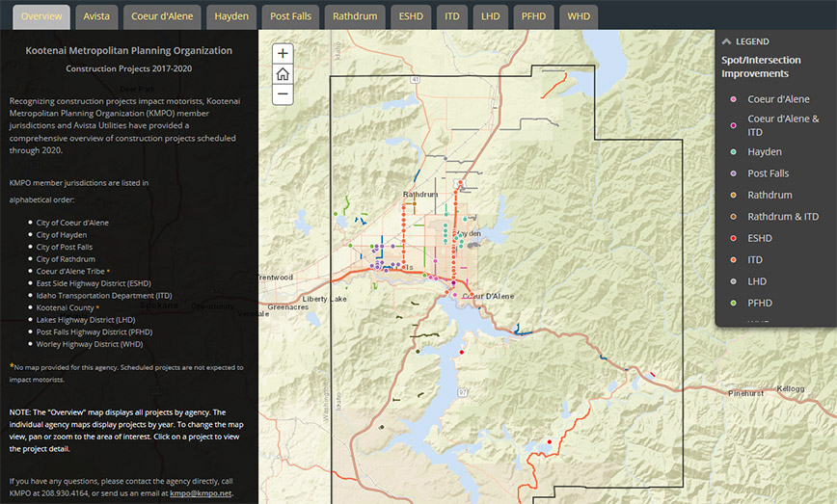This screenshot has width=837, height=504.
Task: Select the LHD tab
Action: coord(491,16)
